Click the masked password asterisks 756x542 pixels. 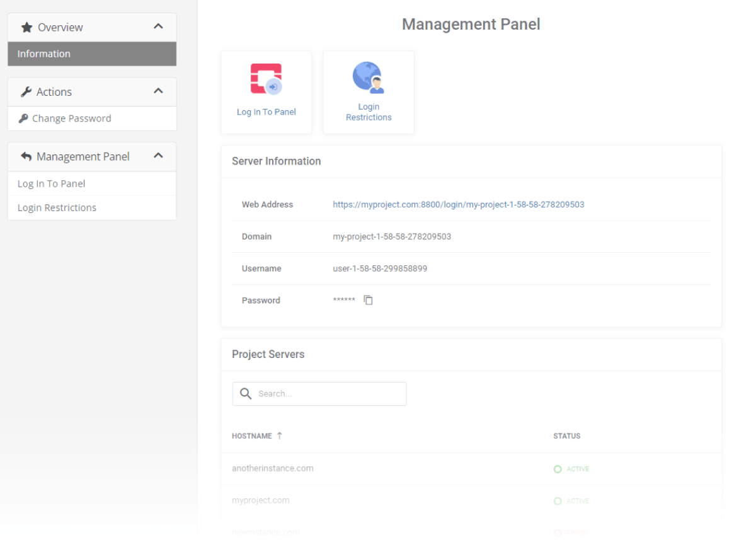pos(344,301)
